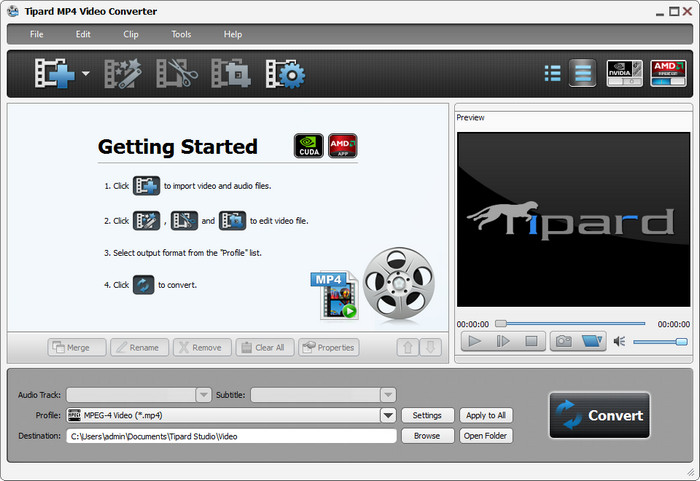This screenshot has width=700, height=481.
Task: Open the Crop video tool
Action: pyautogui.click(x=229, y=74)
